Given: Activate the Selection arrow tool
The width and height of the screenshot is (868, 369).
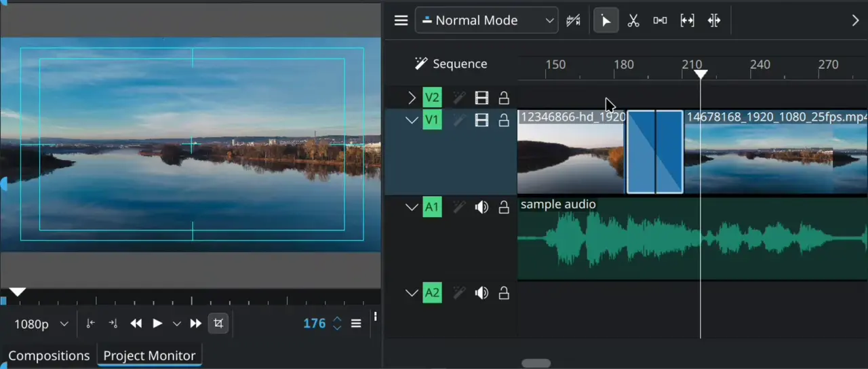Looking at the screenshot, I should click(x=606, y=20).
